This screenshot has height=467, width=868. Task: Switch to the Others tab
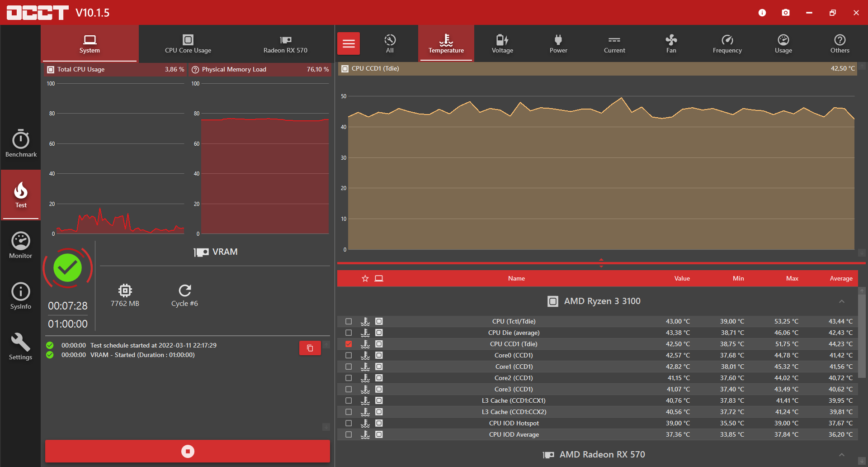click(x=840, y=43)
